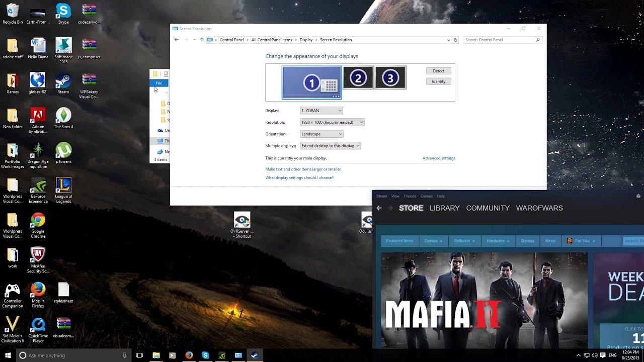Open the WAROFWARS profile tab in Steam

[539, 208]
